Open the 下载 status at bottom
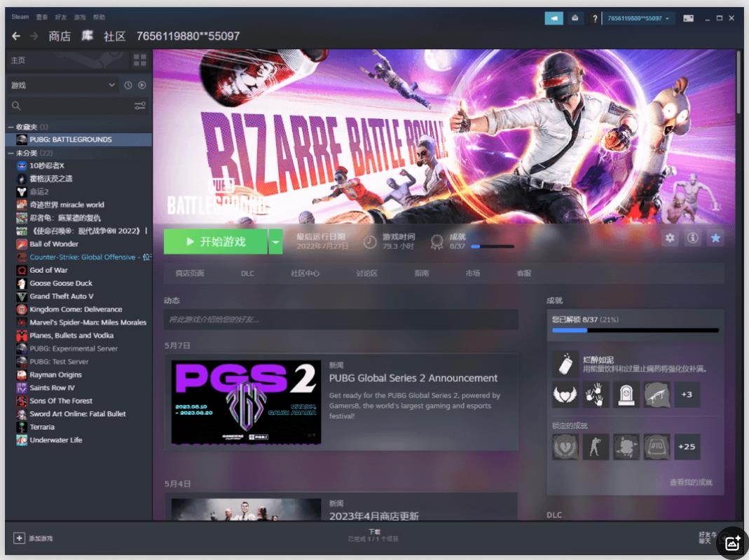The height and width of the screenshot is (560, 749). 373,535
